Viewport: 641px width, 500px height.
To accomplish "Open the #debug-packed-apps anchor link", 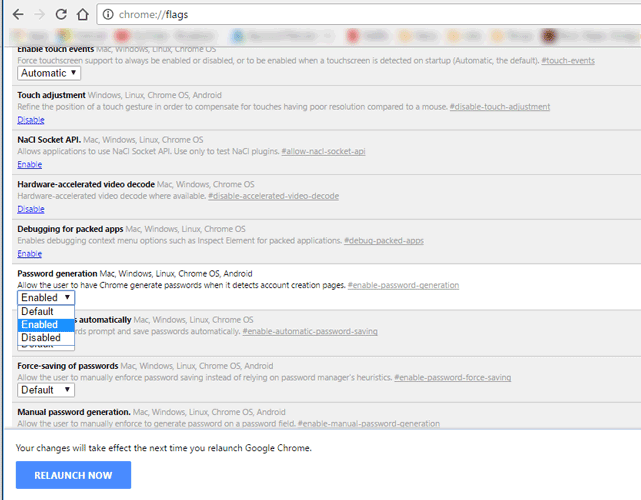I will (384, 241).
